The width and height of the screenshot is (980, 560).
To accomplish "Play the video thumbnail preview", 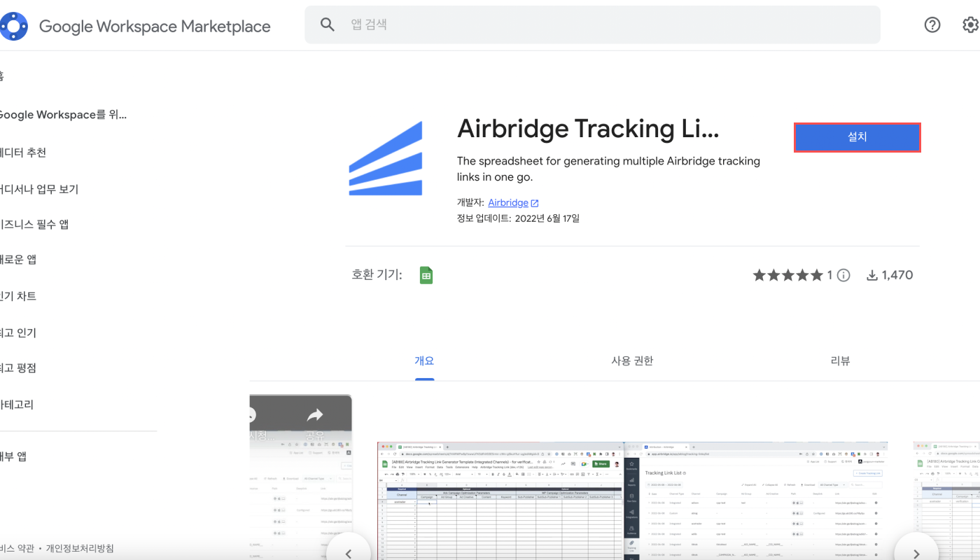I will click(x=301, y=477).
